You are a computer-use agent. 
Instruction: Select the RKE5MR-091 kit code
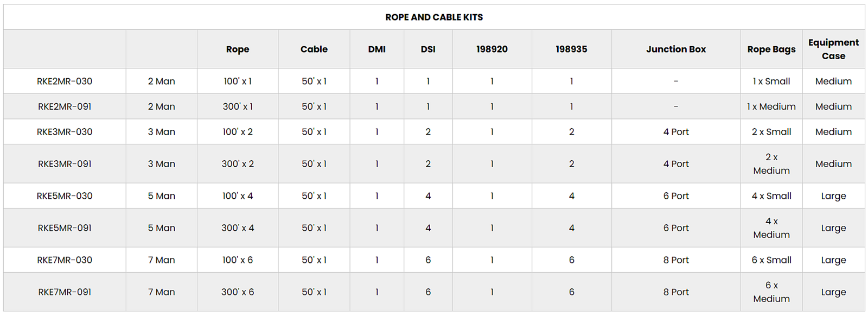pyautogui.click(x=65, y=228)
